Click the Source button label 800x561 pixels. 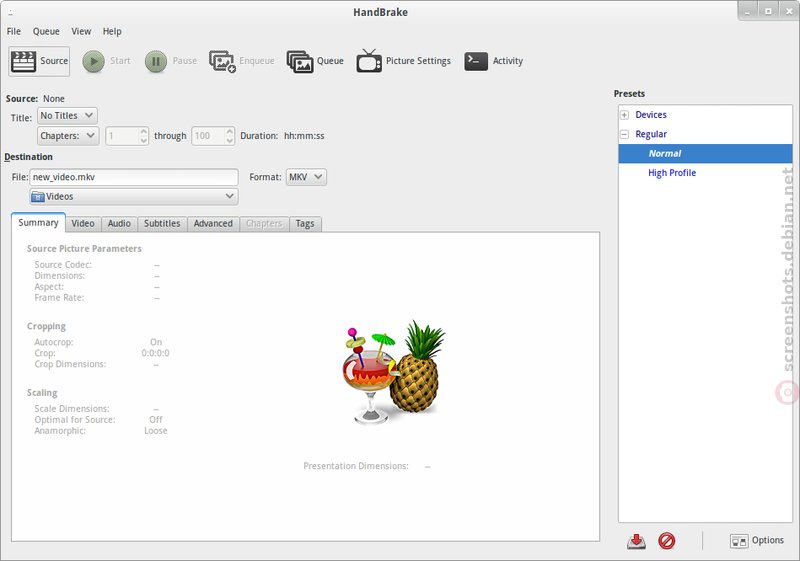[x=54, y=61]
